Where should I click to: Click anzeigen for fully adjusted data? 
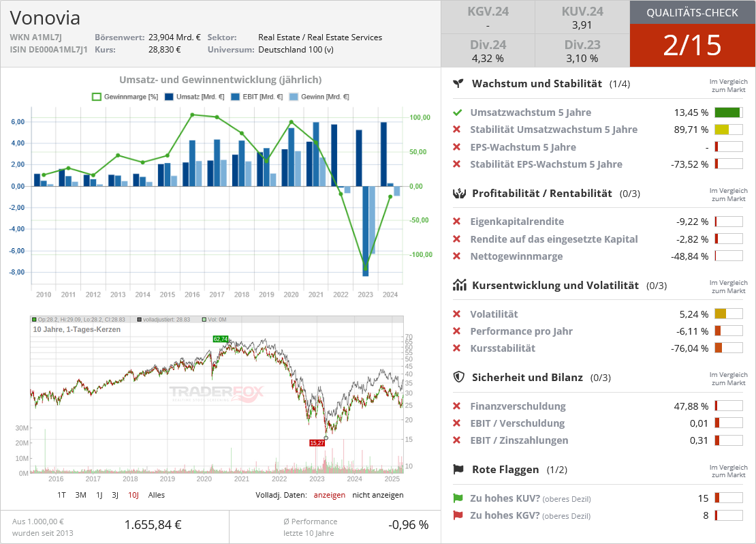(x=330, y=495)
